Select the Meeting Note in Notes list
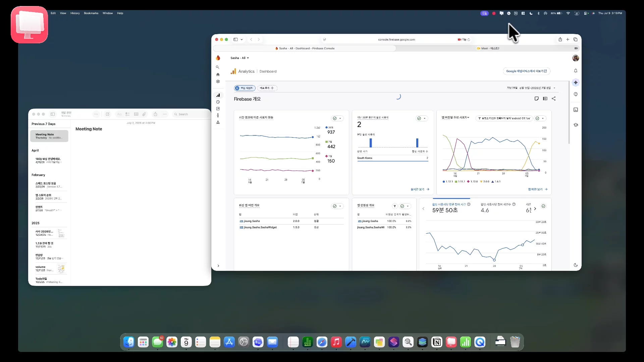Viewport: 644px width, 362px height. tap(49, 136)
